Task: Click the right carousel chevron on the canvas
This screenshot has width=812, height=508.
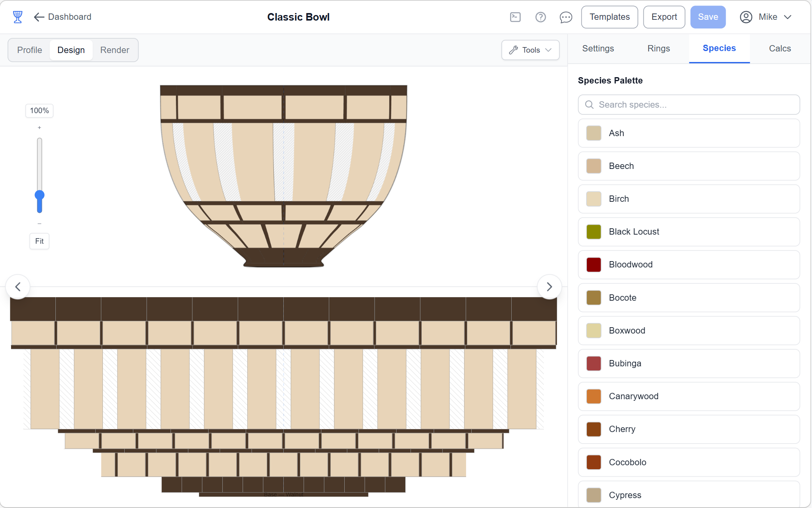Action: (549, 286)
